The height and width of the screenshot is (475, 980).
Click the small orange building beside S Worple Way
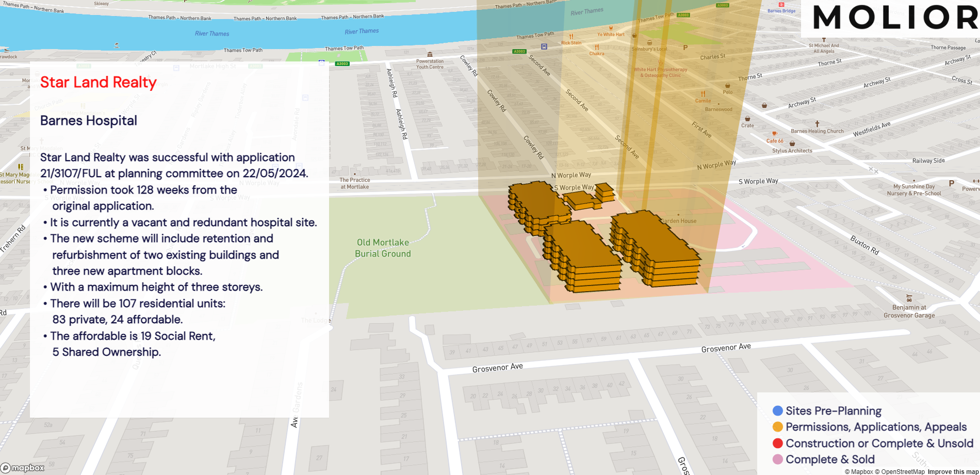[x=605, y=192]
